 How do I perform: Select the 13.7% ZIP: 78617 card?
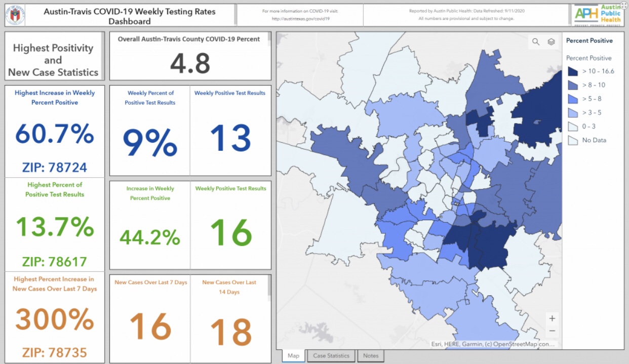[55, 224]
